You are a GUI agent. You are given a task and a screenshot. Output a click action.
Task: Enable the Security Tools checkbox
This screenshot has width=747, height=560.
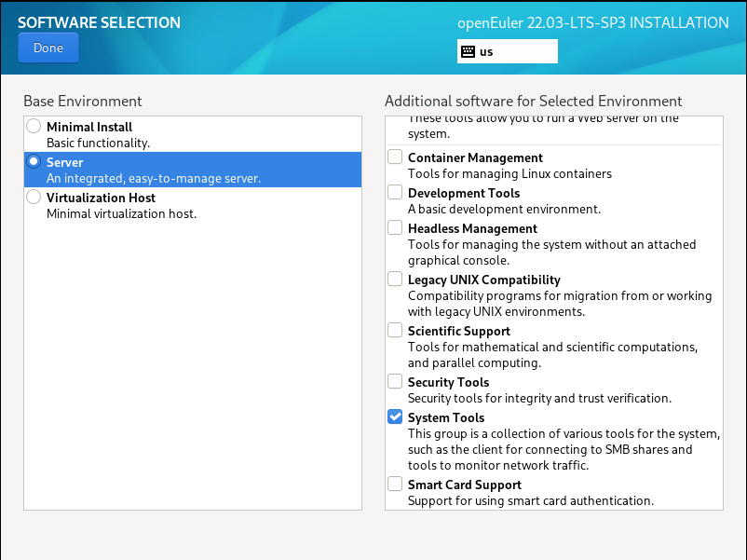click(395, 382)
